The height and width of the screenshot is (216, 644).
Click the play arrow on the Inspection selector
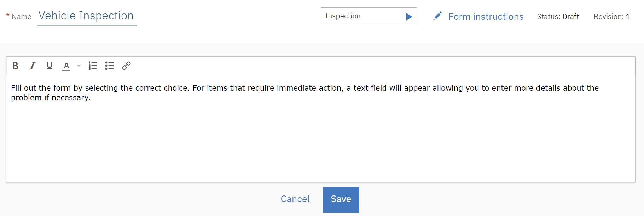pos(409,16)
